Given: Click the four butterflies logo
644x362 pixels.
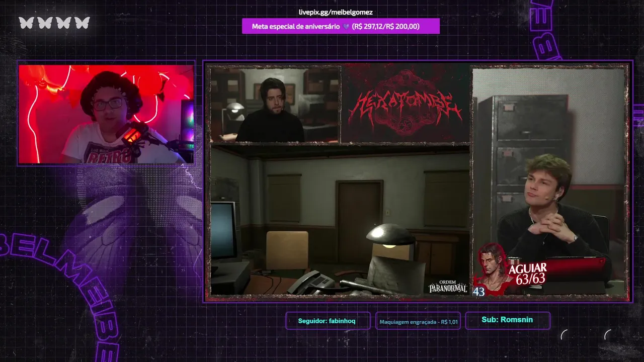Looking at the screenshot, I should coord(54,23).
